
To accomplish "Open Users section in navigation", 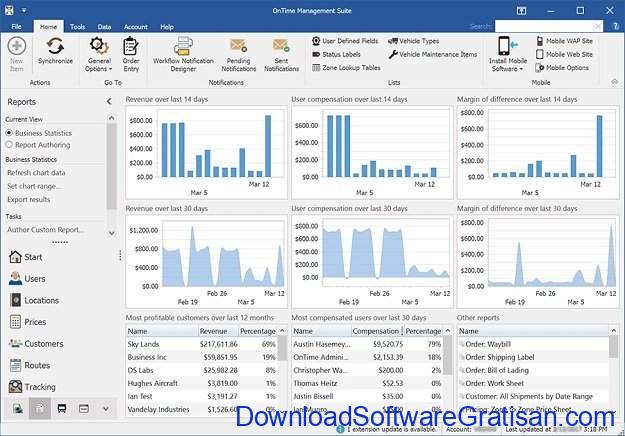I will coord(27,279).
